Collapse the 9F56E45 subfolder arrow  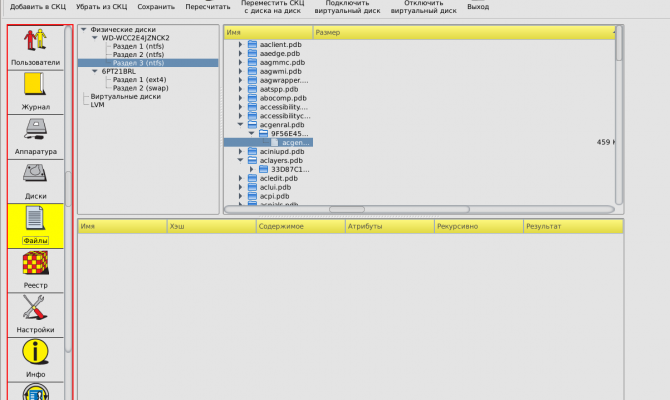pyautogui.click(x=252, y=134)
